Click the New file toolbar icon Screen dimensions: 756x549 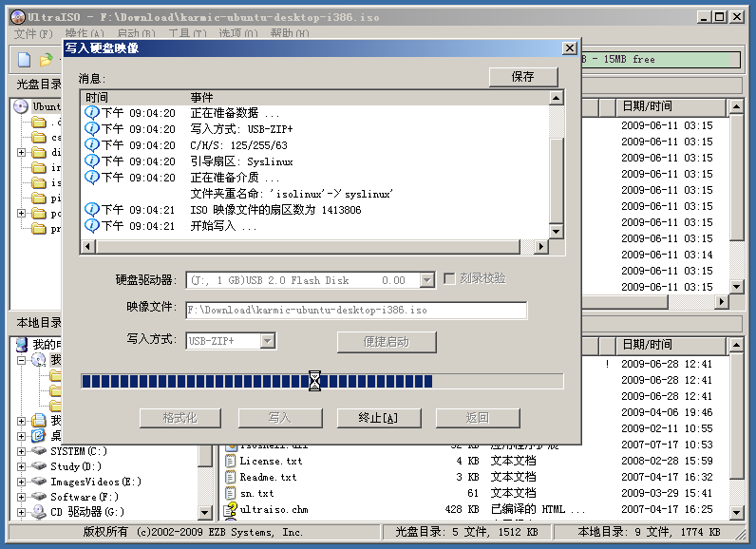click(x=24, y=60)
